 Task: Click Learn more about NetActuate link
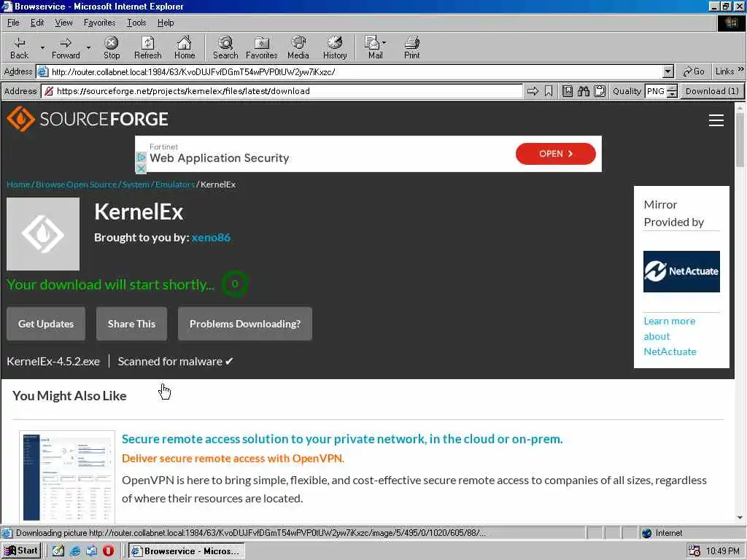pos(670,336)
